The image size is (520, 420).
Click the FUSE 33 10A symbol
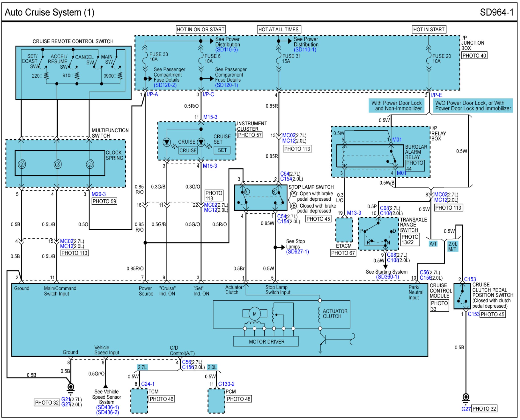point(145,58)
